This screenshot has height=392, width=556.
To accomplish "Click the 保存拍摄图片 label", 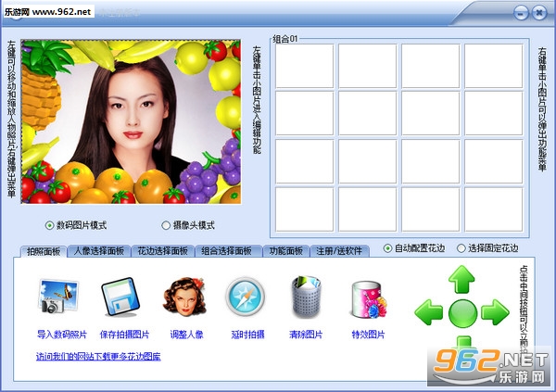I will tap(124, 335).
